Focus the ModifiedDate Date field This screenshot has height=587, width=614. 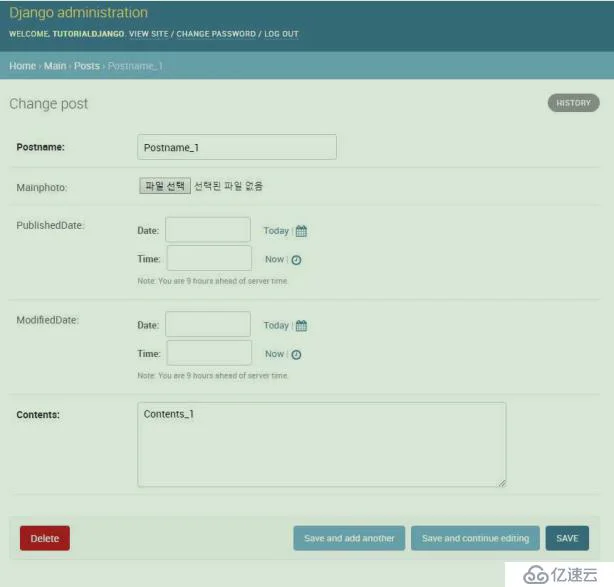[208, 324]
